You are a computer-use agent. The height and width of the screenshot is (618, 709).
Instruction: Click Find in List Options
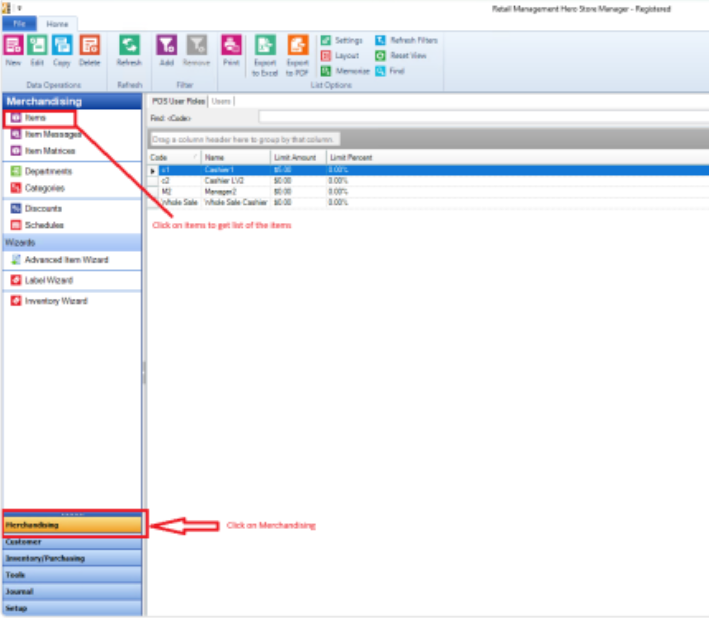pyautogui.click(x=390, y=71)
